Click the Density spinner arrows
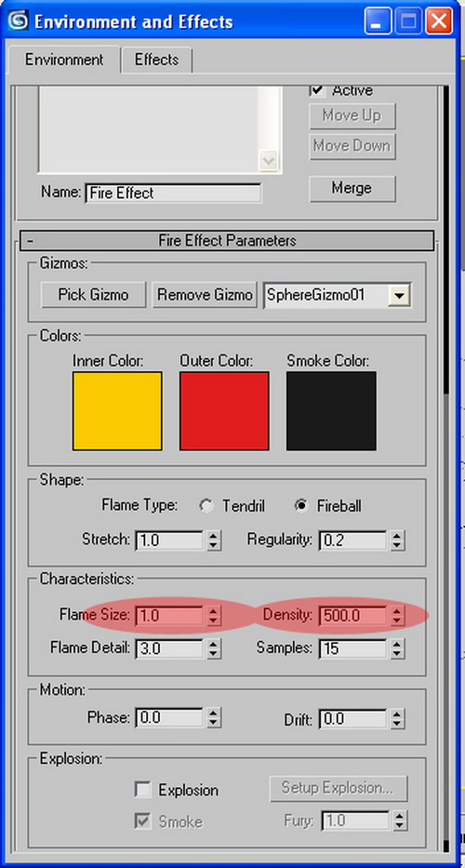Viewport: 465px width, 868px height. click(x=397, y=616)
